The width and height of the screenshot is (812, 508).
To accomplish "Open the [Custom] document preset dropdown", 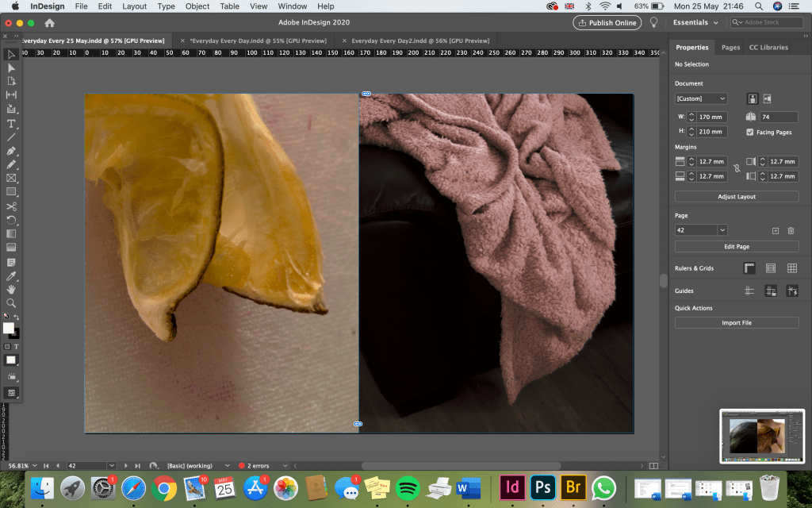I will click(x=701, y=98).
